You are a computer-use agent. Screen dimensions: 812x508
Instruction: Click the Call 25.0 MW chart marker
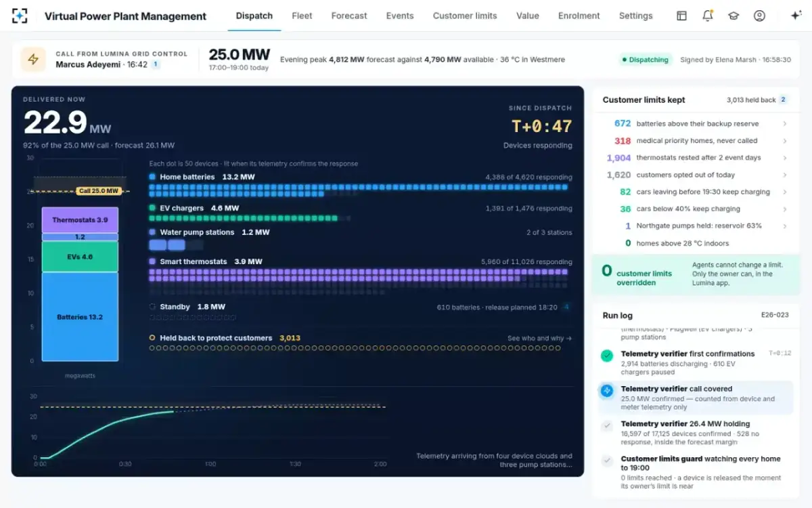coord(99,191)
